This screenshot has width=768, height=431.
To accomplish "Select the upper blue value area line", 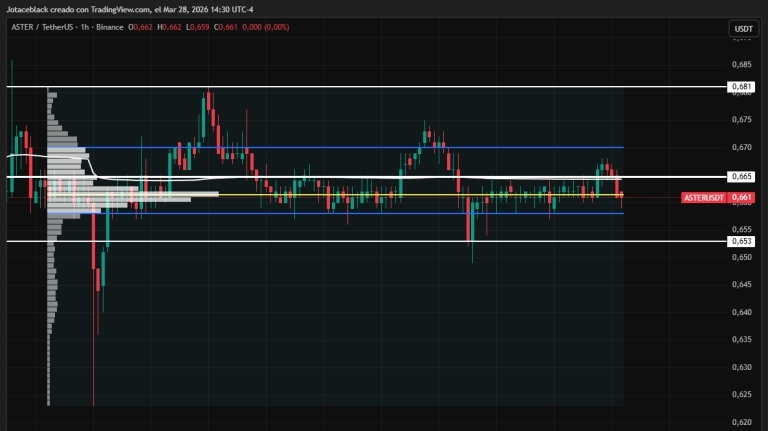I will click(x=336, y=147).
